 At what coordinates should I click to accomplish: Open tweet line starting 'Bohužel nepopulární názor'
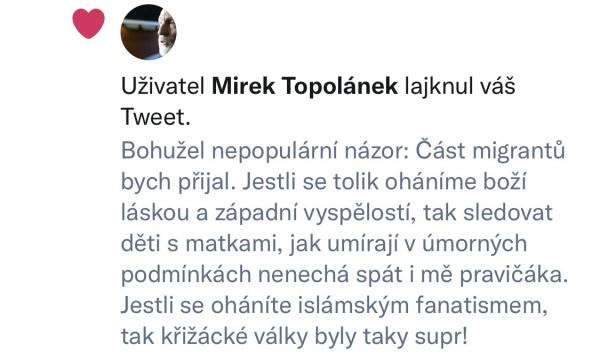[343, 151]
